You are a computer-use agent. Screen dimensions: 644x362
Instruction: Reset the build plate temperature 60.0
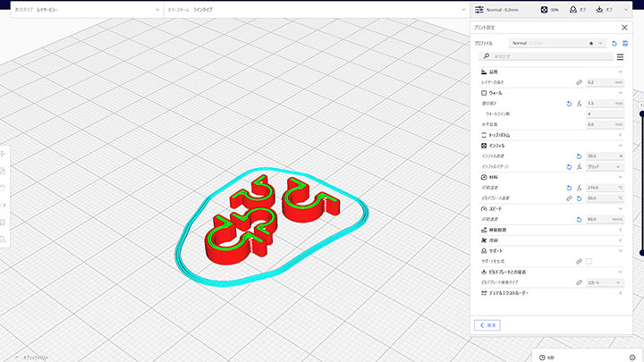(579, 198)
